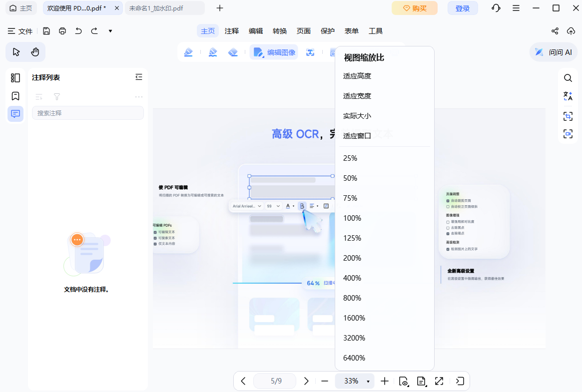Click the zoom in plus button
The image size is (582, 392).
(385, 381)
